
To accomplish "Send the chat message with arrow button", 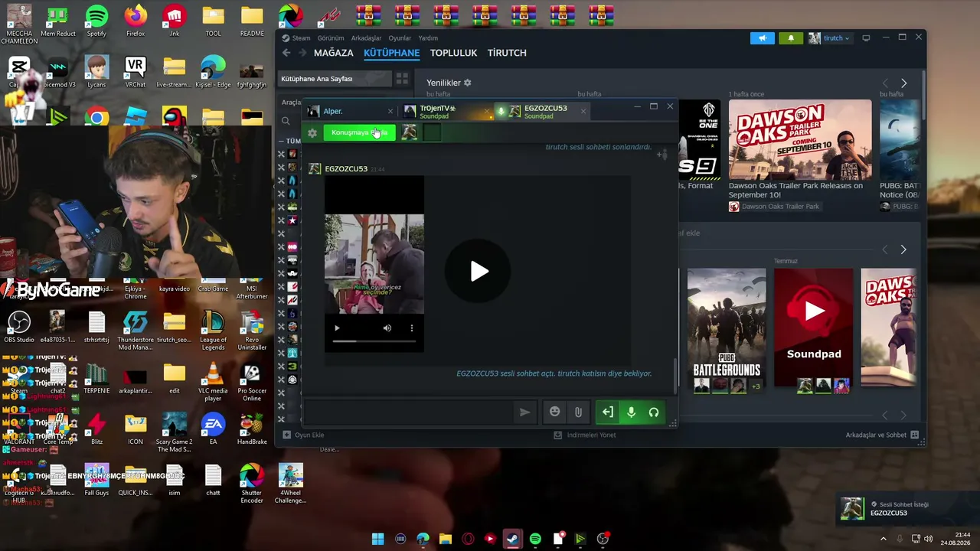I will (x=524, y=412).
